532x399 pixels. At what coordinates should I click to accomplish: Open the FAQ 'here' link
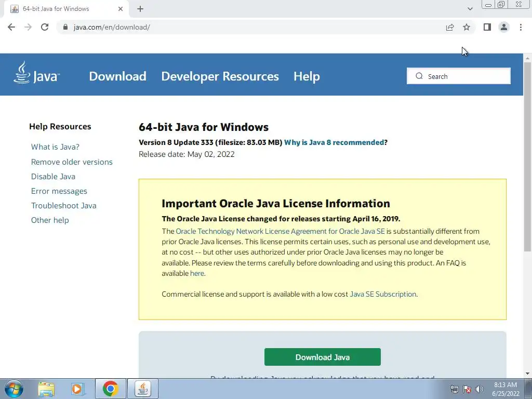[197, 273]
